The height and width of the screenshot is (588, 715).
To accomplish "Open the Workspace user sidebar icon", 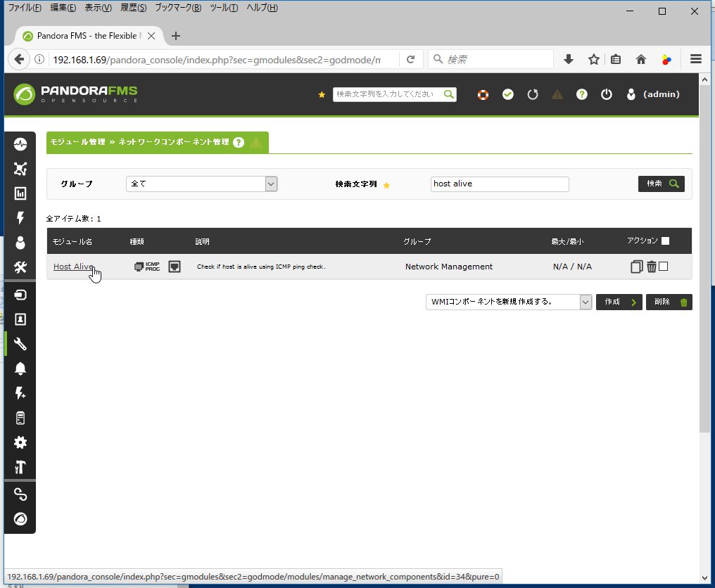I will 20,243.
